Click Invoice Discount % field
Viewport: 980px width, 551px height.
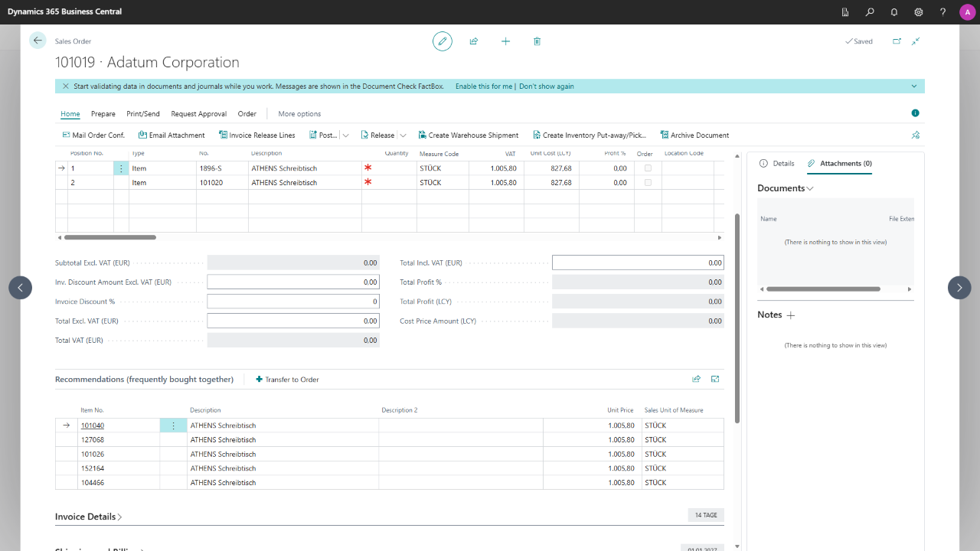(293, 302)
